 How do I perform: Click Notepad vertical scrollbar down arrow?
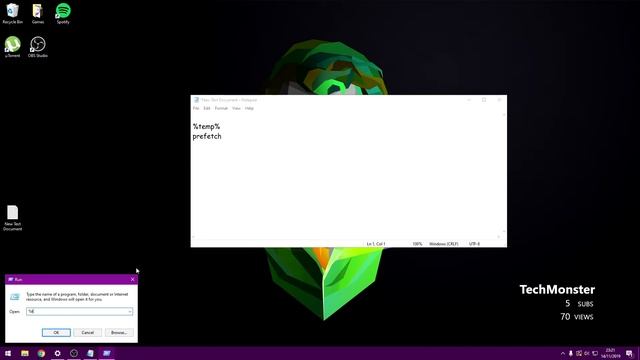[504, 231]
